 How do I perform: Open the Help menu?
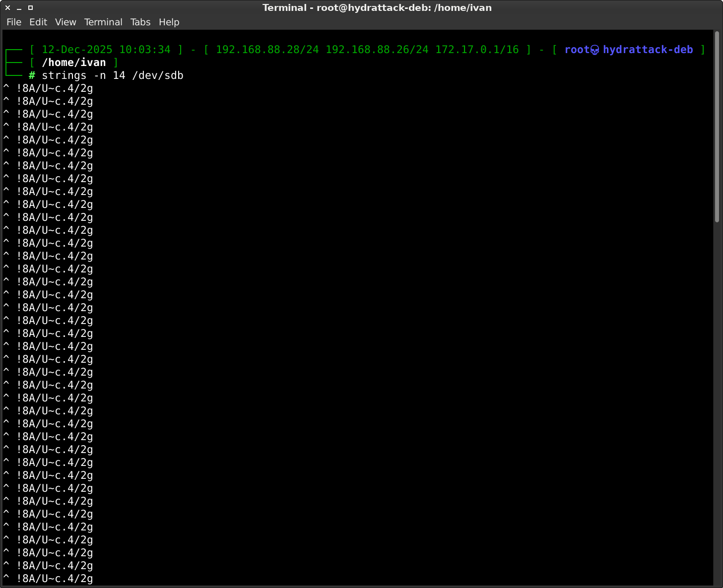pyautogui.click(x=169, y=22)
